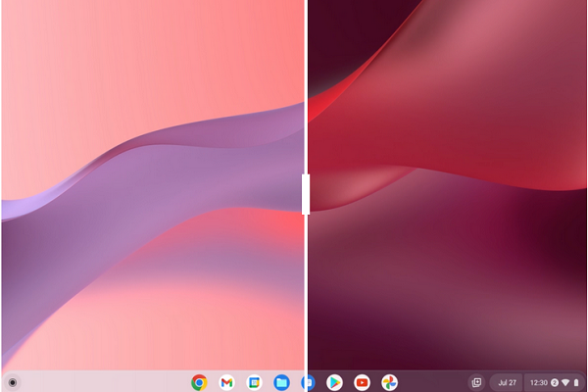Click the white divider handle in center
Viewport: 588px width, 392px height.
coord(306,194)
